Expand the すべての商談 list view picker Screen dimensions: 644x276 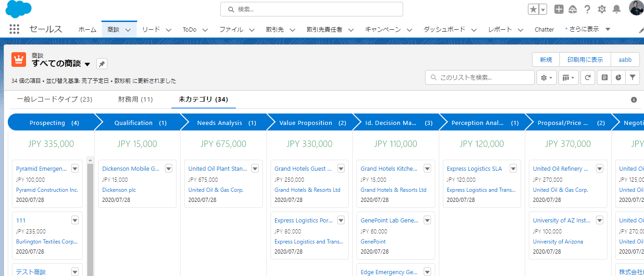click(x=87, y=64)
